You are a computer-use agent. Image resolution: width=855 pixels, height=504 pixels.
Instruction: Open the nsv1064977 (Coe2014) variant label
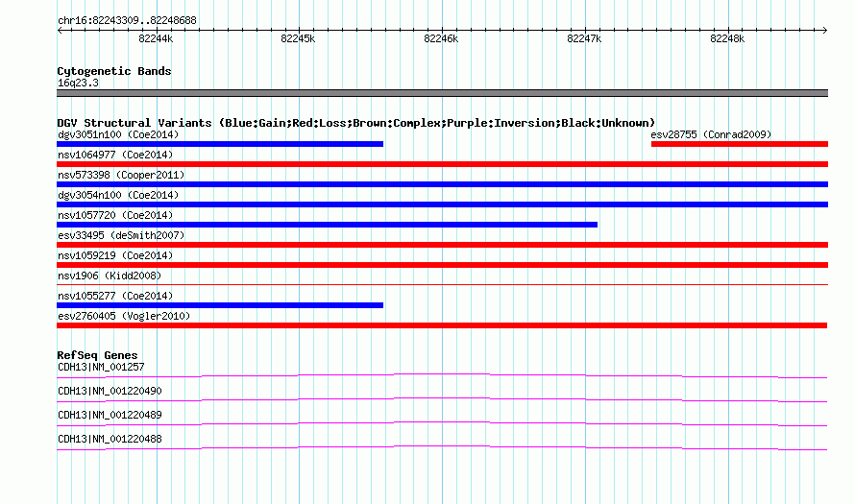115,155
